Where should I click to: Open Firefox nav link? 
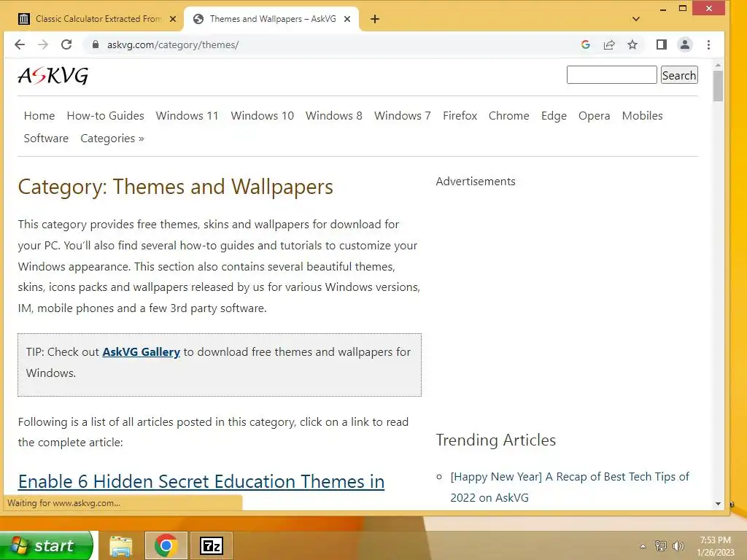click(x=460, y=116)
